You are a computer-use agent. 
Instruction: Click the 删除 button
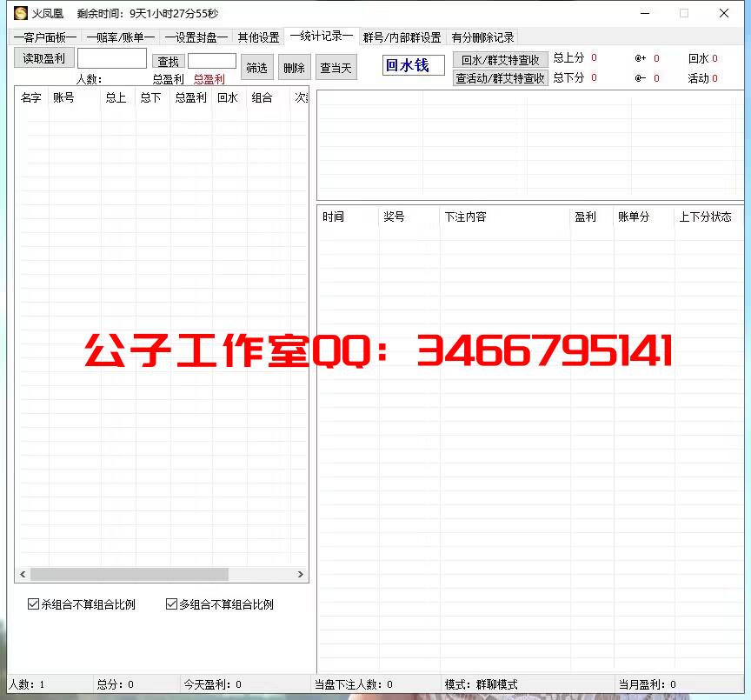(294, 68)
